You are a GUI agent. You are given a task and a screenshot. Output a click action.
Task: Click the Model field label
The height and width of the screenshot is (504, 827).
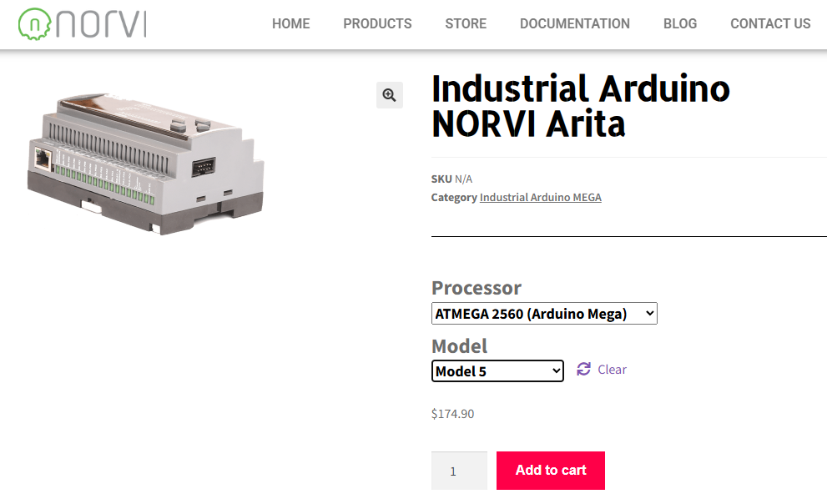pyautogui.click(x=459, y=345)
